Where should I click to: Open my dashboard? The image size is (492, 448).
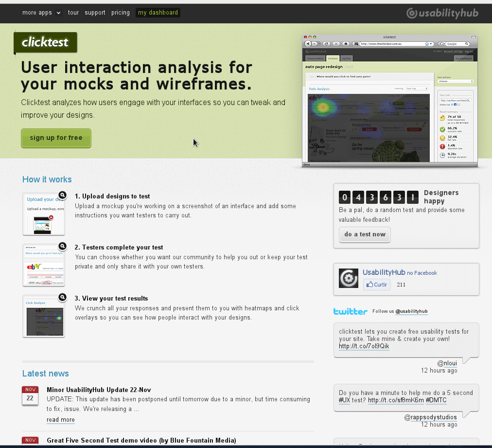pos(158,13)
